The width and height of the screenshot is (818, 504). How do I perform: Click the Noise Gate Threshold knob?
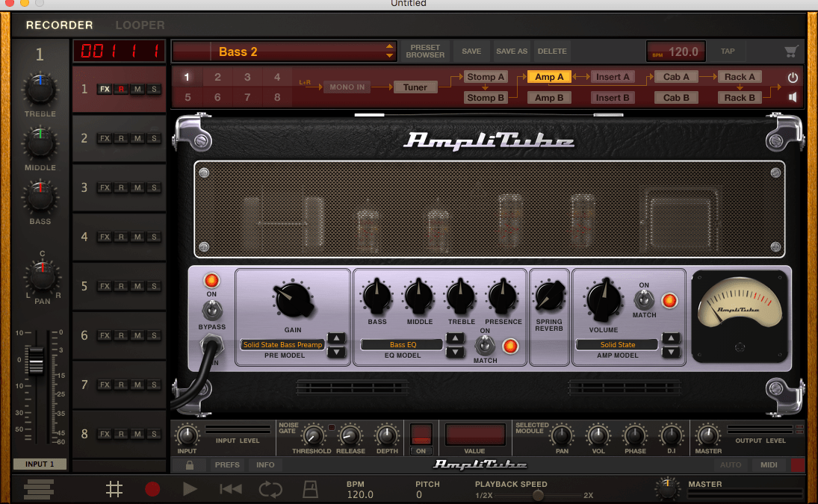[312, 435]
